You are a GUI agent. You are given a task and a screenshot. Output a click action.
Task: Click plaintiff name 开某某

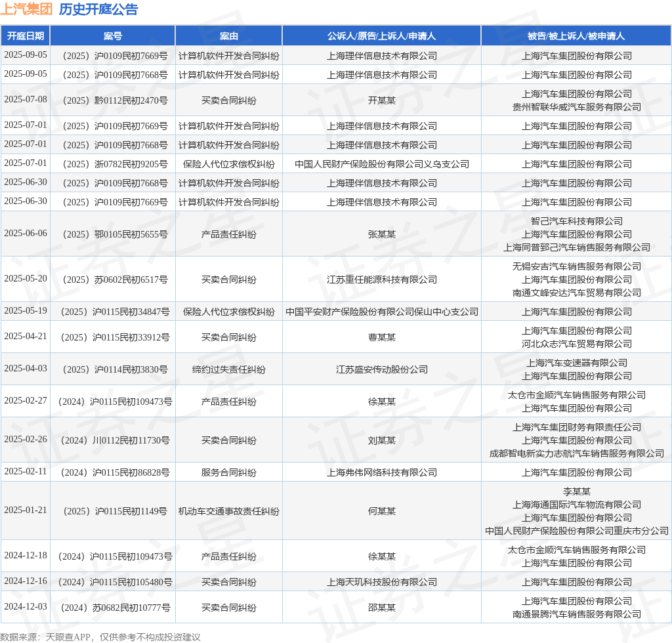tap(381, 100)
